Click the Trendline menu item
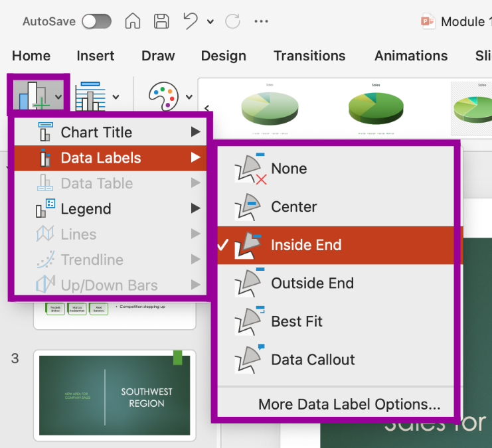This screenshot has height=448, width=492. coord(110,260)
